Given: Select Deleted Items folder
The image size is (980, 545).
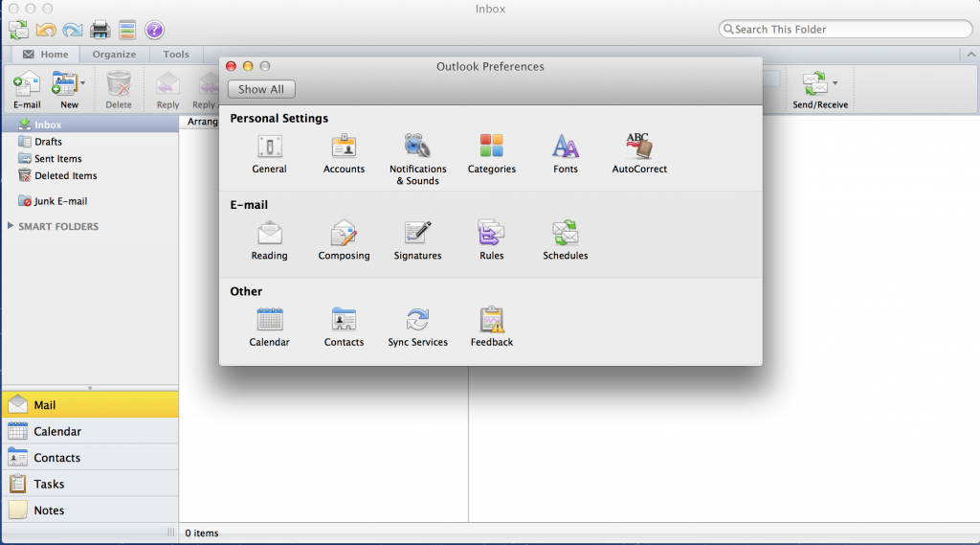Looking at the screenshot, I should [90, 175].
